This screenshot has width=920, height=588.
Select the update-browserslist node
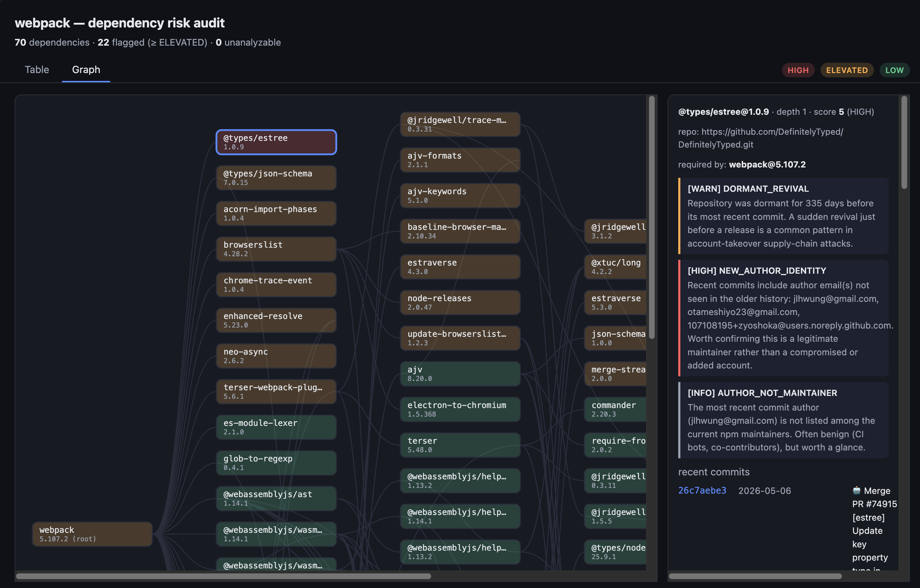coord(460,338)
